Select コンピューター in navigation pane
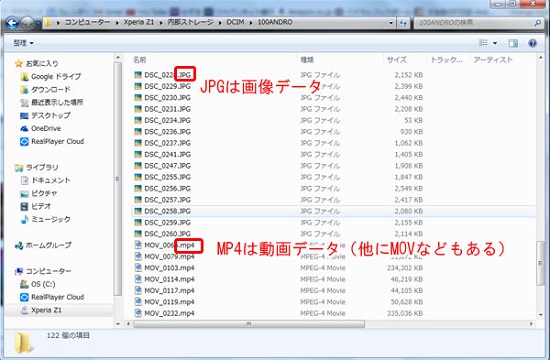Image resolution: width=550 pixels, height=360 pixels. [48, 271]
